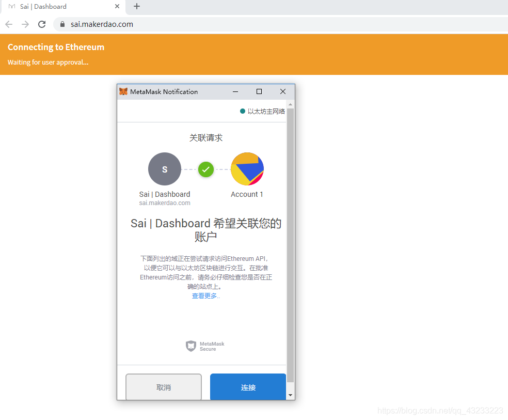This screenshot has width=508, height=420.
Task: Click the browser forward arrow
Action: (25, 24)
